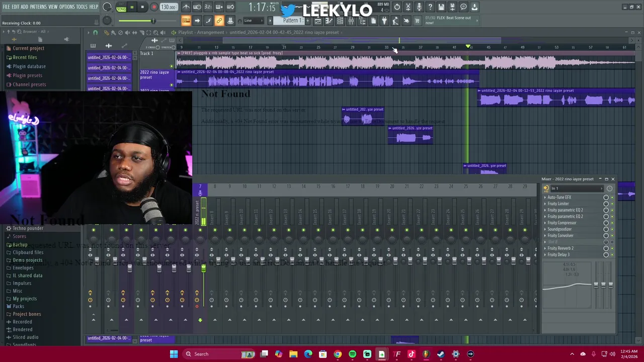This screenshot has width=644, height=362.
Task: Open the VIEW menu
Action: click(x=53, y=7)
